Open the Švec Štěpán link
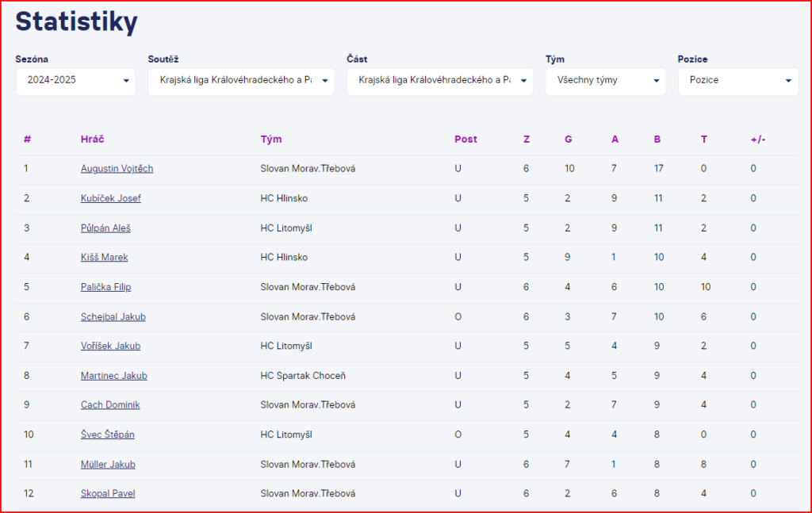This screenshot has width=812, height=513. (107, 435)
